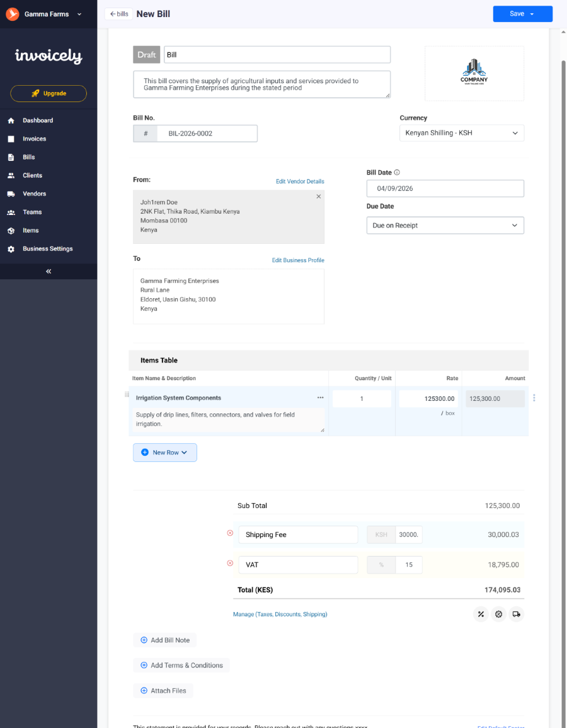Screen dimensions: 567x728
Task: Edit the VAT label field
Action: coord(299,565)
